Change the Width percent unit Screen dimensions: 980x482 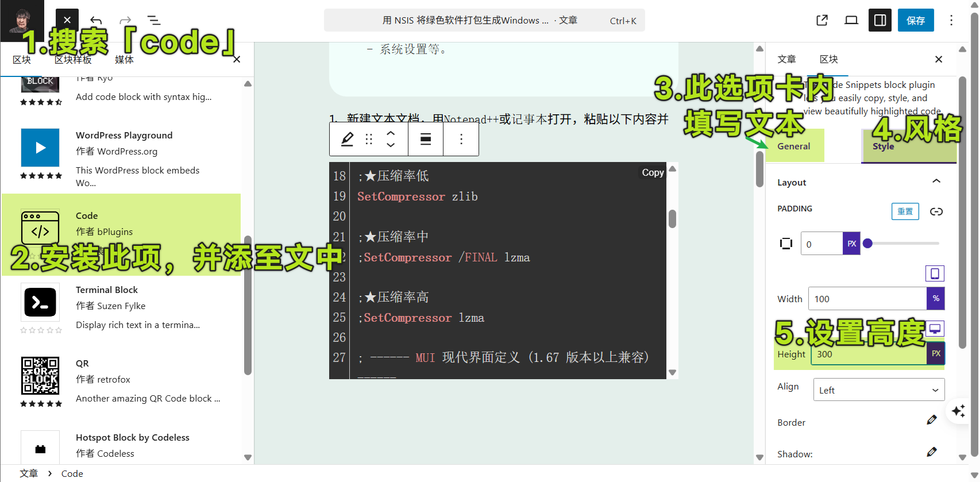(936, 299)
